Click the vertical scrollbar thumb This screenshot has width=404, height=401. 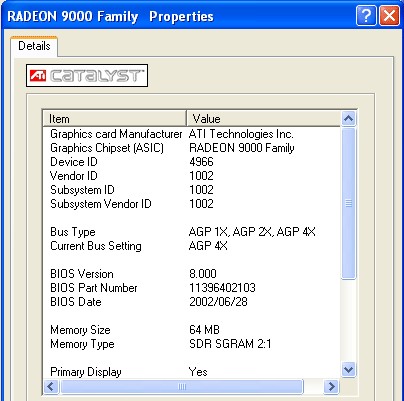pos(348,203)
